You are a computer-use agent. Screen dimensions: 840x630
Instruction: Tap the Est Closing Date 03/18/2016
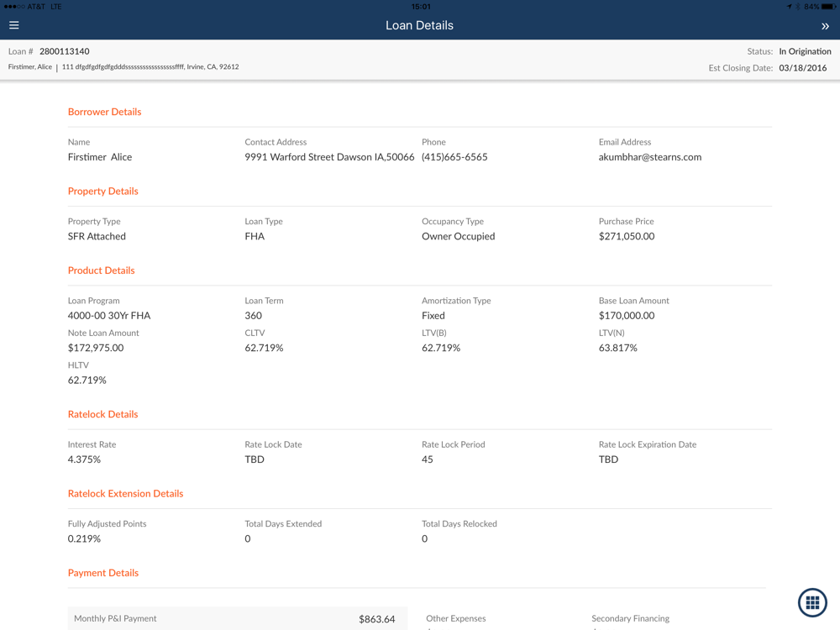pos(802,68)
